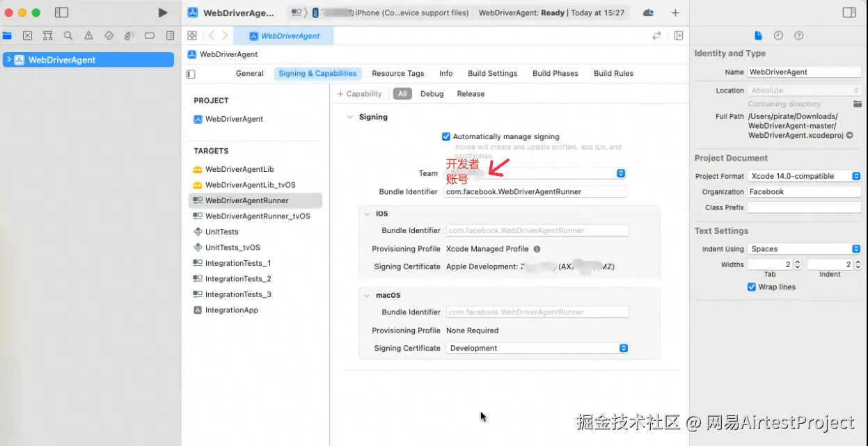Open the Team dropdown
Screen dimensions: 868x446
pos(535,173)
